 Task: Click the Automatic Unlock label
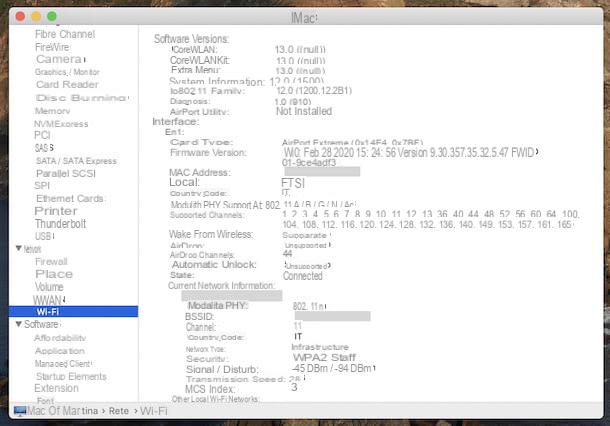click(214, 265)
